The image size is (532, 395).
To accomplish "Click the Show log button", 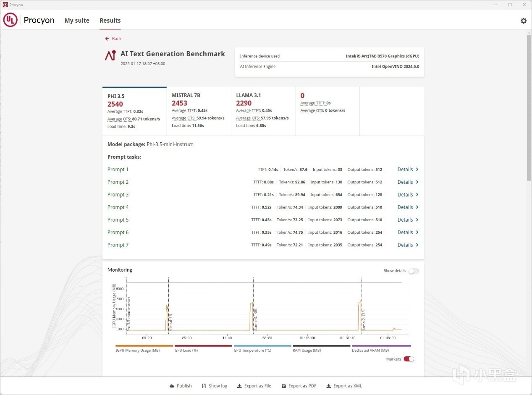I will point(215,386).
